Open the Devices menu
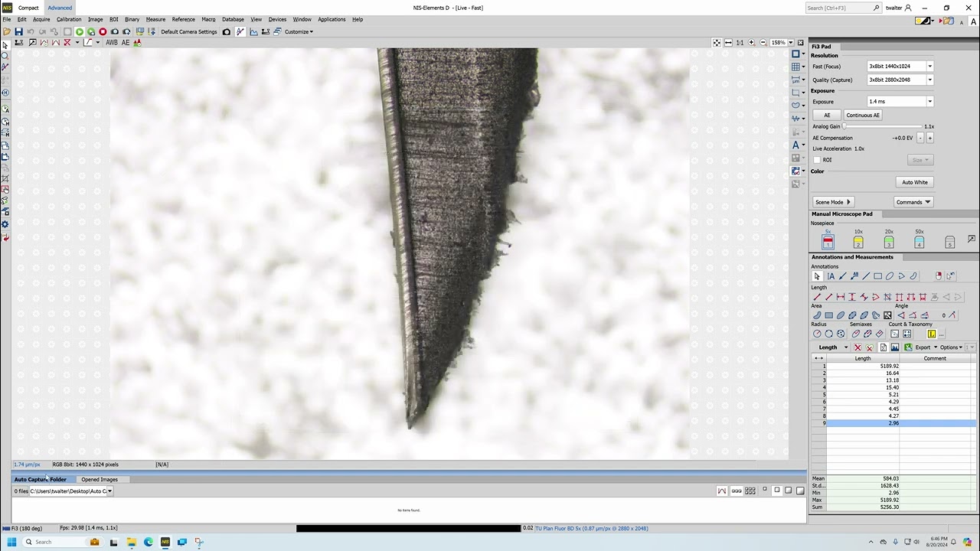This screenshot has width=980, height=551. click(x=277, y=19)
